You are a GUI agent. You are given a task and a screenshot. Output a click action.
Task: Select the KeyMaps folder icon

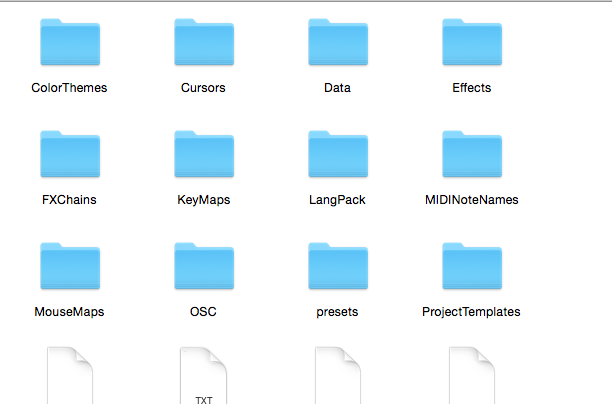click(x=204, y=154)
